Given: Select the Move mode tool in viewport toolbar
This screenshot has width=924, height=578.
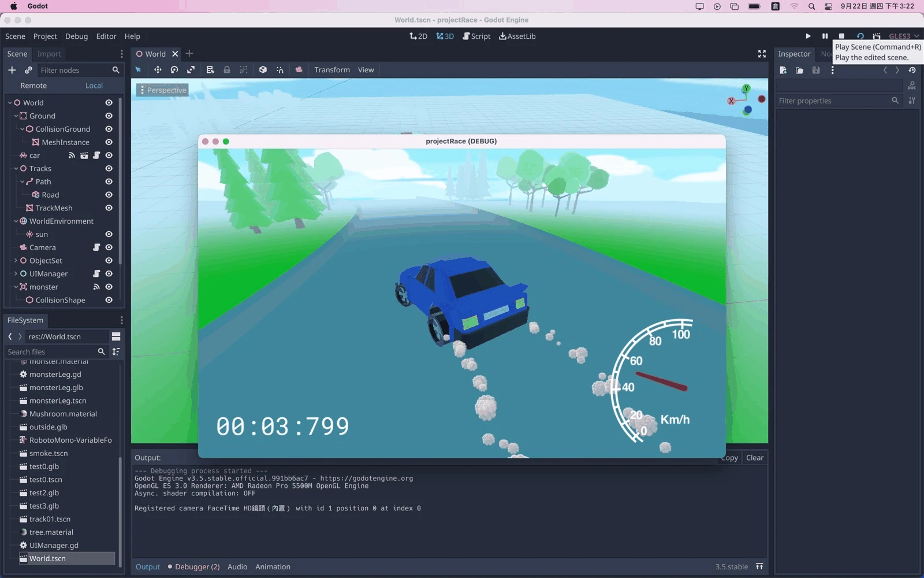Looking at the screenshot, I should [x=157, y=70].
